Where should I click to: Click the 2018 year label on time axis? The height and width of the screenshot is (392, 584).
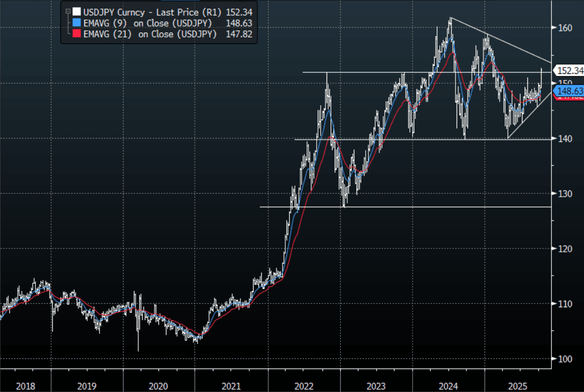pos(26,386)
